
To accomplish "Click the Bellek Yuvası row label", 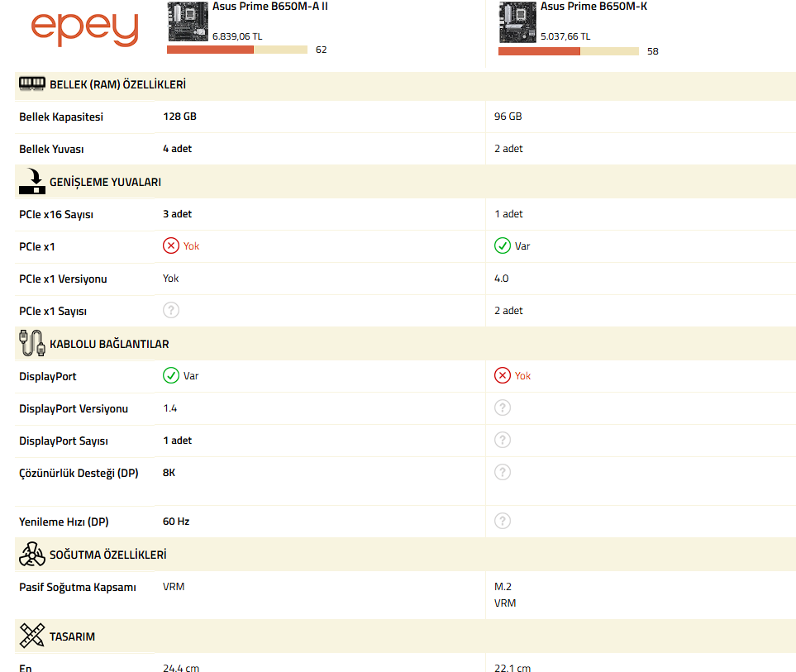I will [51, 150].
